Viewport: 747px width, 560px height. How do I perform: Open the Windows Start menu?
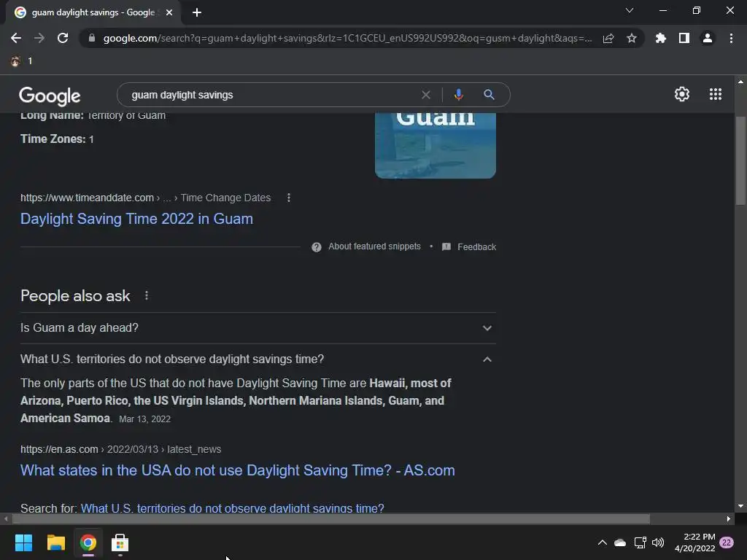coord(23,542)
